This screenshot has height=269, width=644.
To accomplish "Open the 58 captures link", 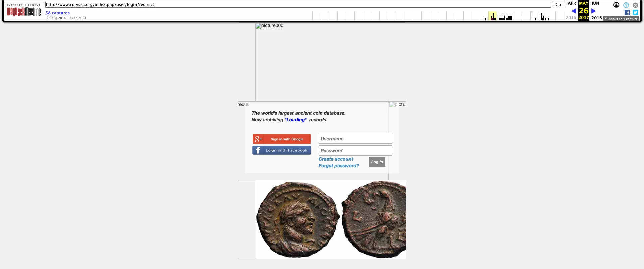I will pos(58,13).
